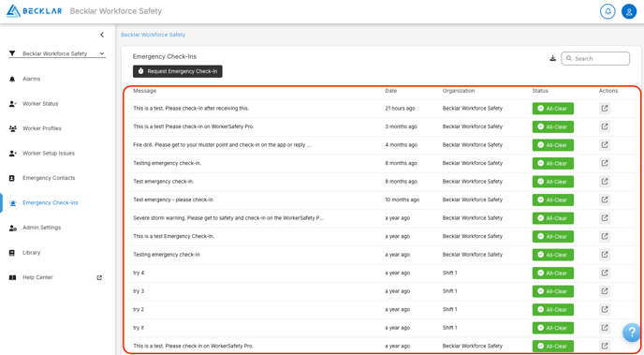The image size is (644, 355).
Task: Go to Alarms in the sidebar
Action: 31,79
